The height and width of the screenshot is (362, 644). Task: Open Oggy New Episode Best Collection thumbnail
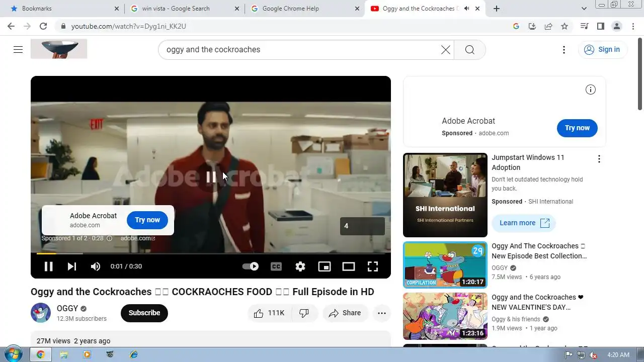(445, 265)
